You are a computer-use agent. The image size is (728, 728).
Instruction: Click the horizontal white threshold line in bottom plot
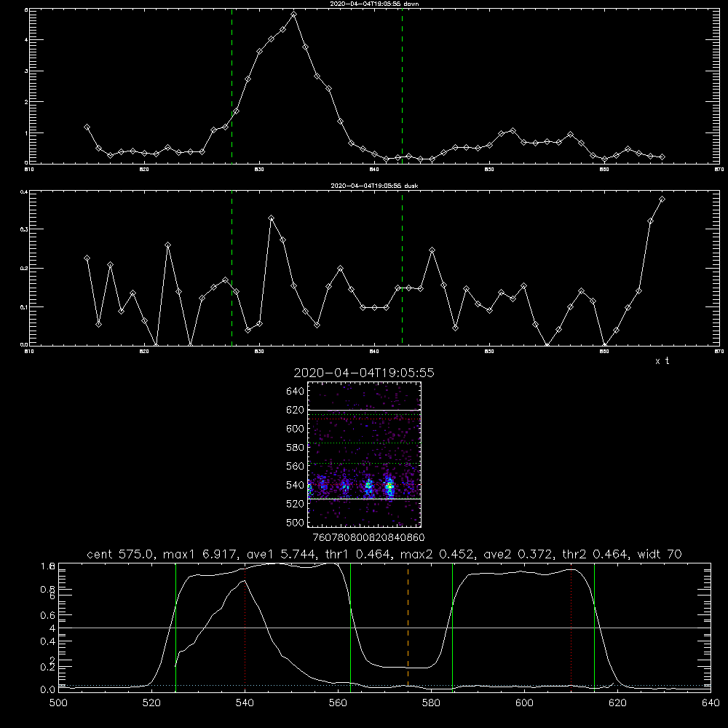[384, 628]
